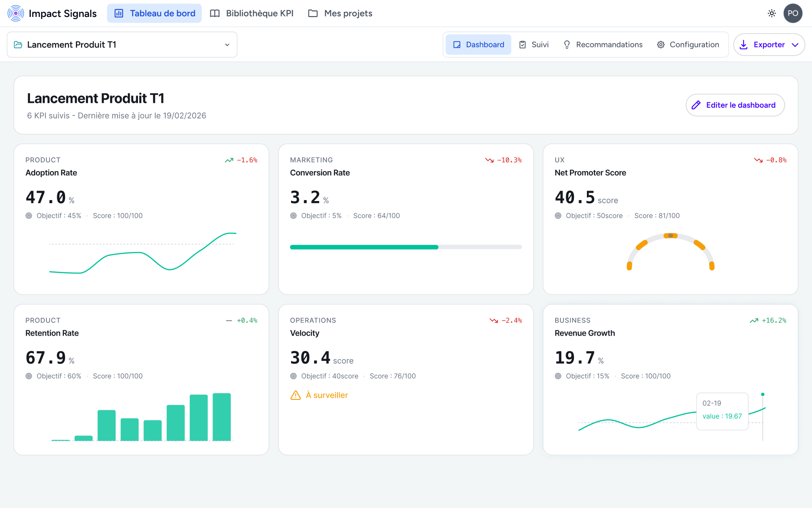Image resolution: width=812 pixels, height=508 pixels.
Task: Click the folder icon in project selector
Action: tap(18, 45)
